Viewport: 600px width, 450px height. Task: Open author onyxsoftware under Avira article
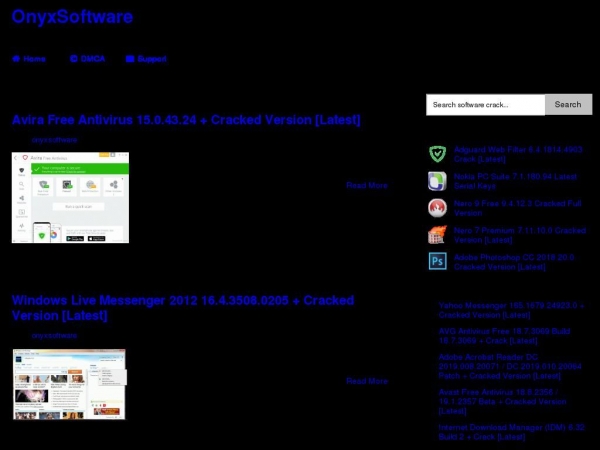(54, 140)
